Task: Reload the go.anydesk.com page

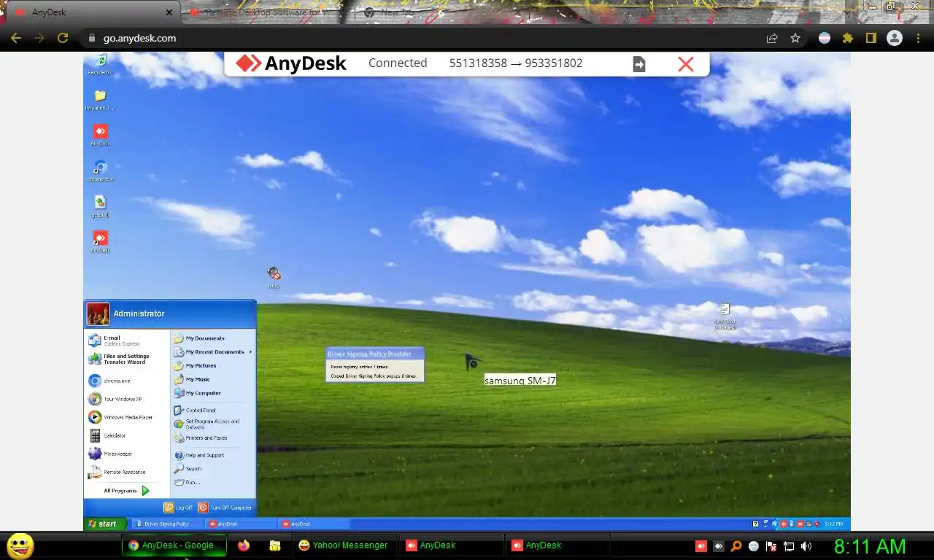Action: click(63, 38)
